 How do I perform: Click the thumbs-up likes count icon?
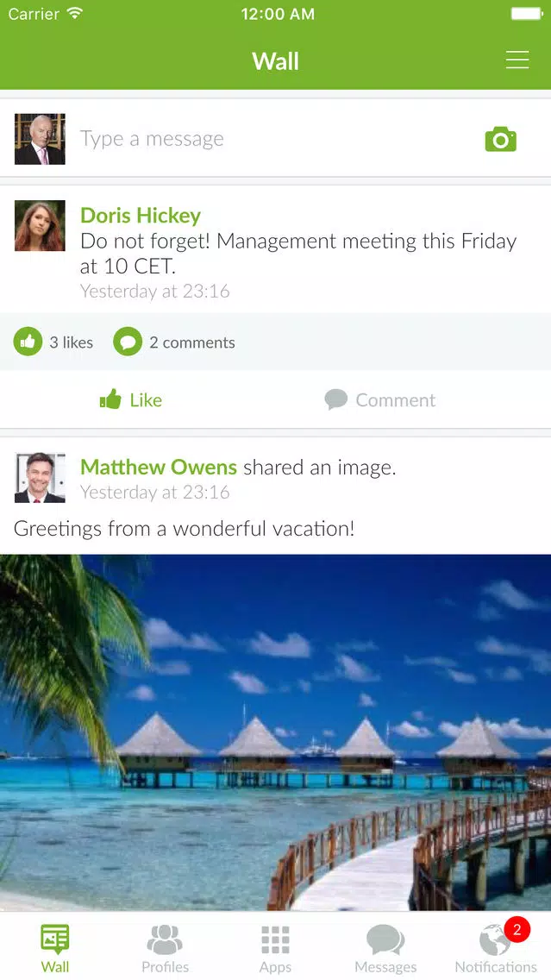[x=28, y=342]
